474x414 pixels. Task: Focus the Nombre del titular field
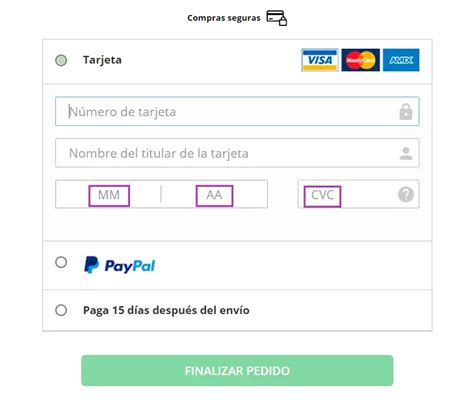pyautogui.click(x=237, y=153)
